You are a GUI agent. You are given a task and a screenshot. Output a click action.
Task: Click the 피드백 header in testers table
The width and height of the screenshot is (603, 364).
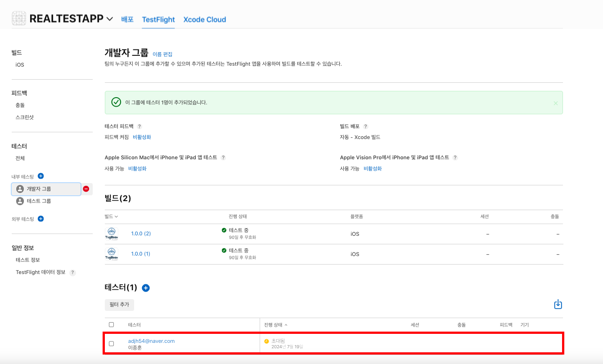point(506,324)
